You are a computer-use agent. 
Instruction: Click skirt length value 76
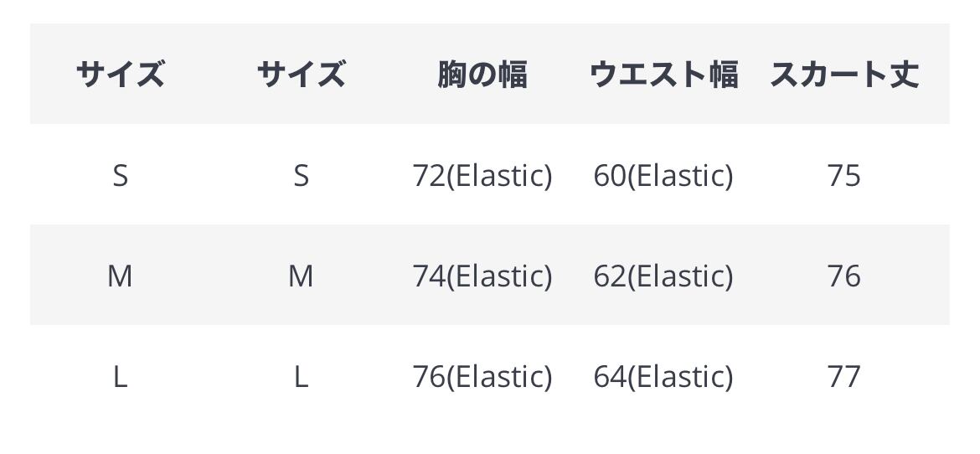843,276
